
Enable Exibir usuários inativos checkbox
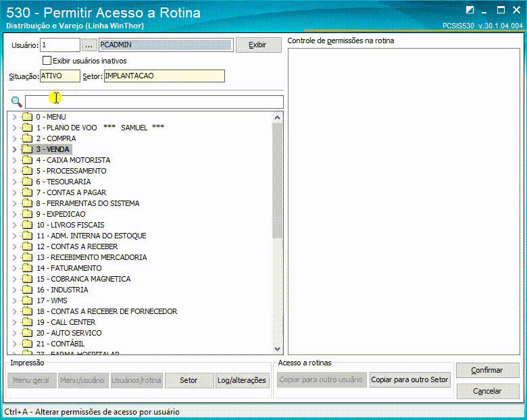coord(47,61)
